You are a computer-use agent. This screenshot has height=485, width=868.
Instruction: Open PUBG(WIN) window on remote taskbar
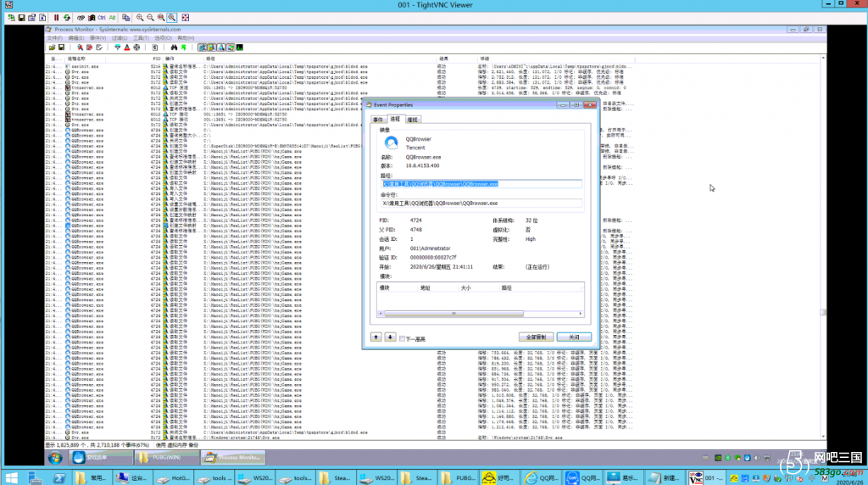[167, 457]
